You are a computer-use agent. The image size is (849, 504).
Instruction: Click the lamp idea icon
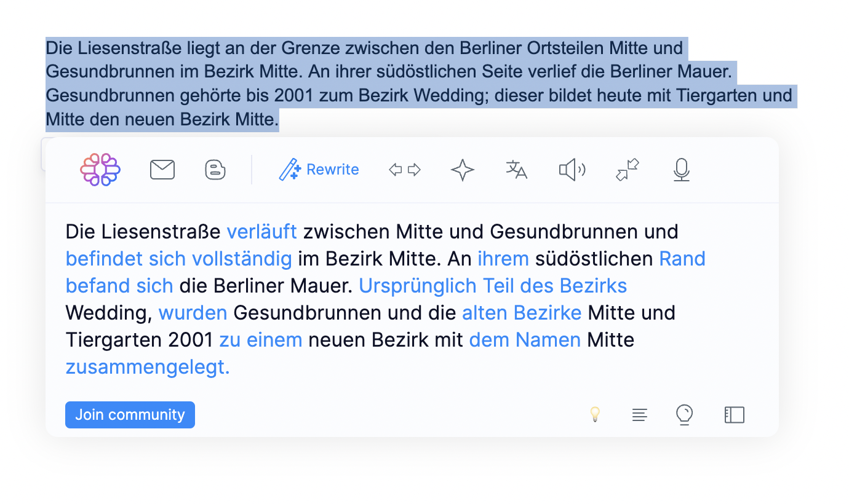click(x=684, y=415)
